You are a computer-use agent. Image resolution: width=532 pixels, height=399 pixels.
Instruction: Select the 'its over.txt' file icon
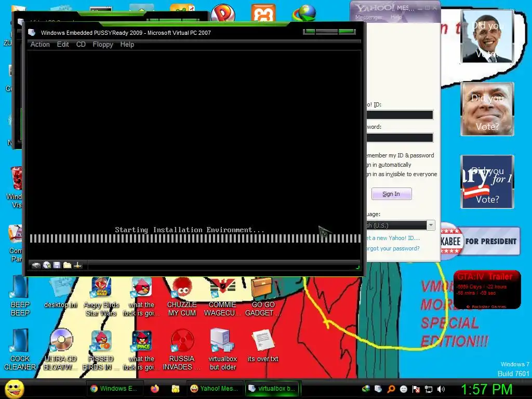263,345
